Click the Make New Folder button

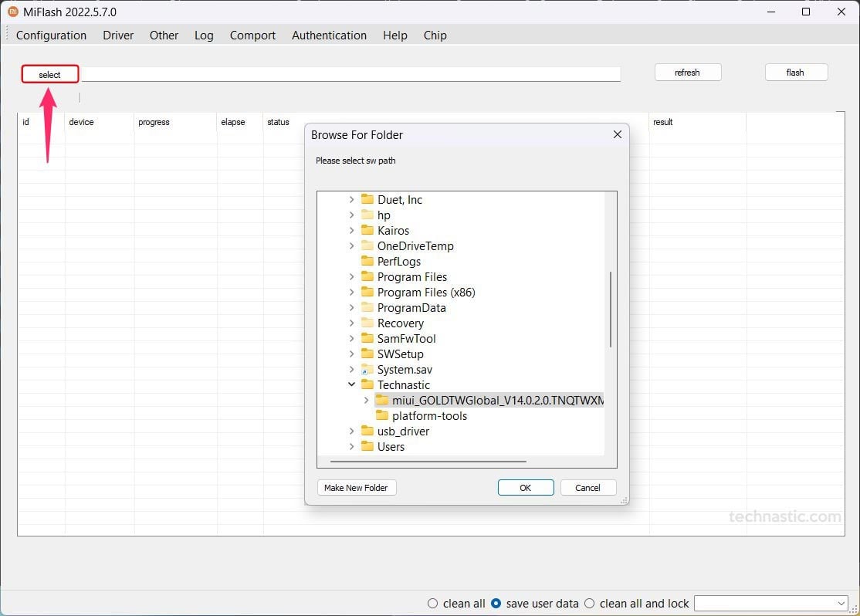coord(357,488)
